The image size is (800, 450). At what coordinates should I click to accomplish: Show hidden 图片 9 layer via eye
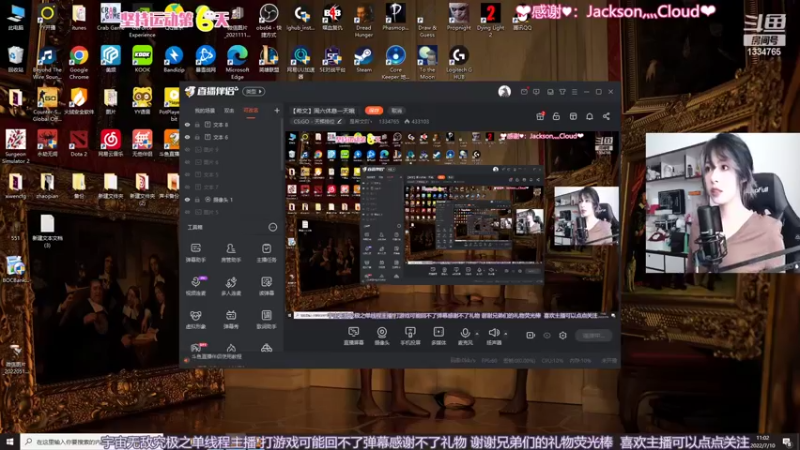click(x=187, y=149)
